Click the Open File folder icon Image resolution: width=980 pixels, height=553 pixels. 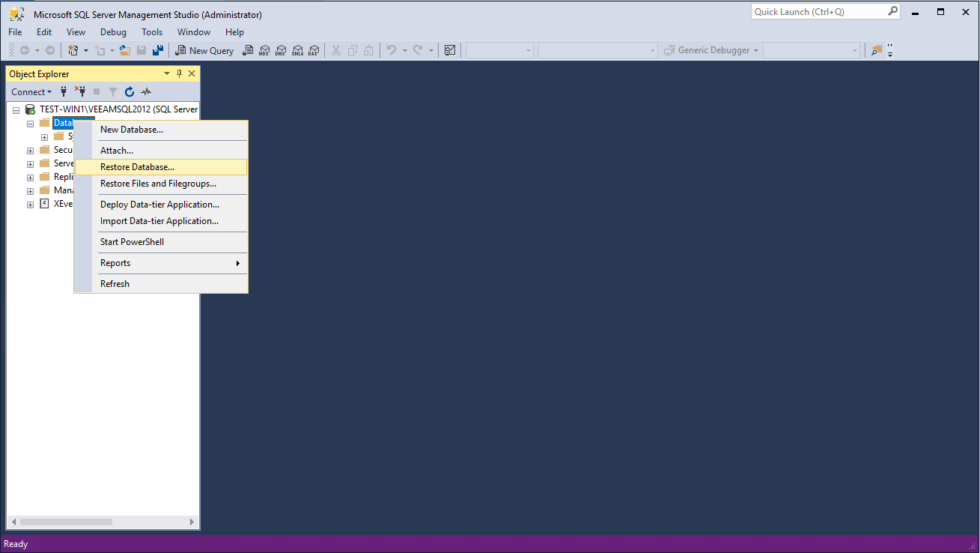125,50
